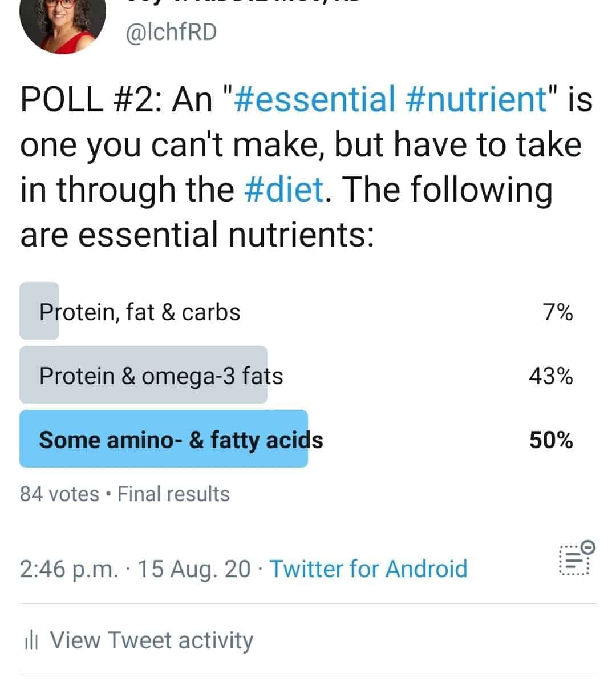Tap the 'Final results' label
The width and height of the screenshot is (616, 685).
pyautogui.click(x=173, y=494)
